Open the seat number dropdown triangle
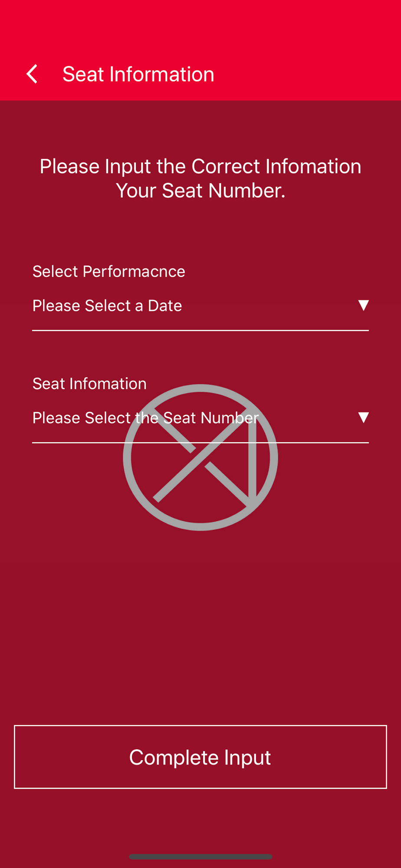Screen dimensions: 401x868 [x=363, y=418]
